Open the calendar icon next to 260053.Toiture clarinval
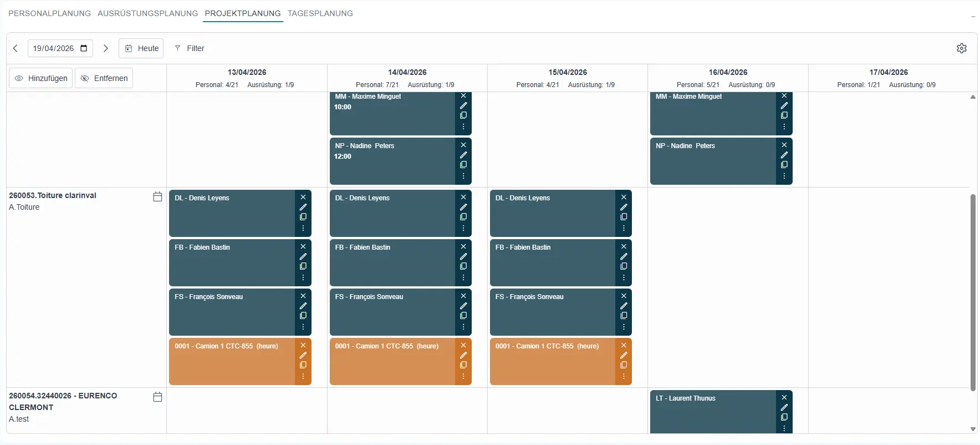The width and height of the screenshot is (980, 445). [157, 196]
